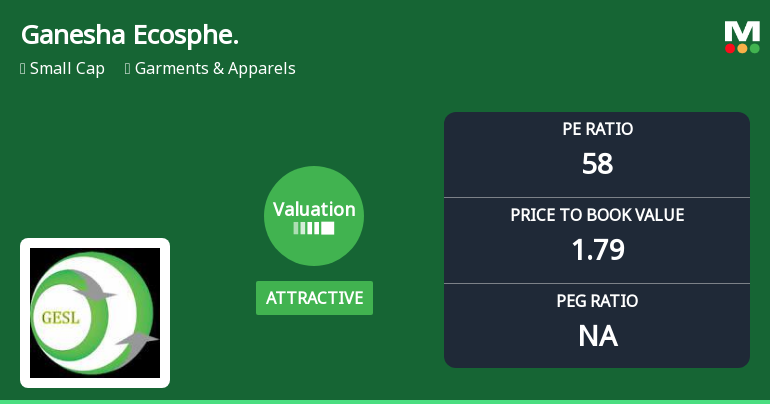The width and height of the screenshot is (770, 404).
Task: Select the PE RATIO heading
Action: [x=597, y=129]
